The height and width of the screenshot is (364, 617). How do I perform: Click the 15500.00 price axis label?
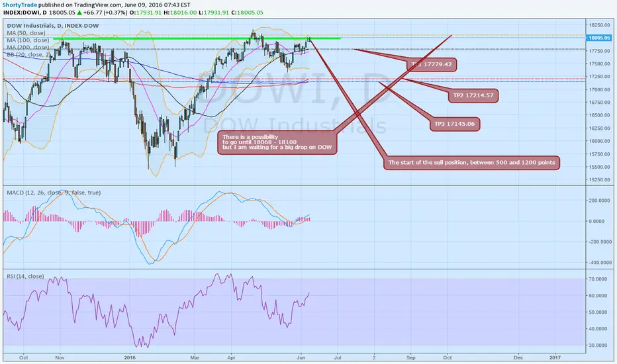599,167
